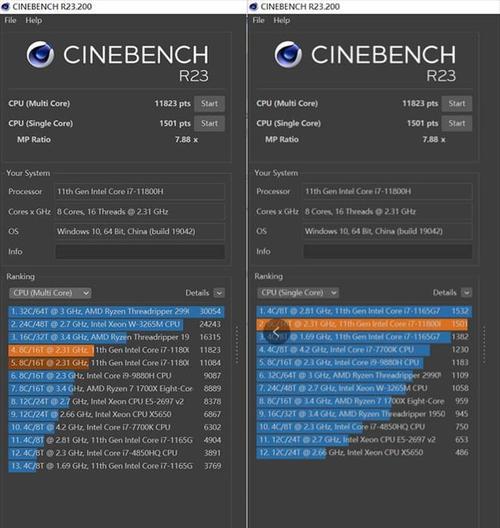Click the Cinebench app icon in right window title bar
This screenshot has height=528, width=500.
tap(254, 6)
